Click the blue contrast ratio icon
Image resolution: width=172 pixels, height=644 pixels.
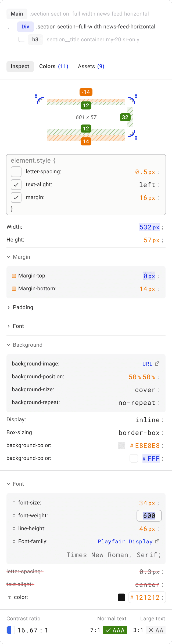tap(11, 630)
